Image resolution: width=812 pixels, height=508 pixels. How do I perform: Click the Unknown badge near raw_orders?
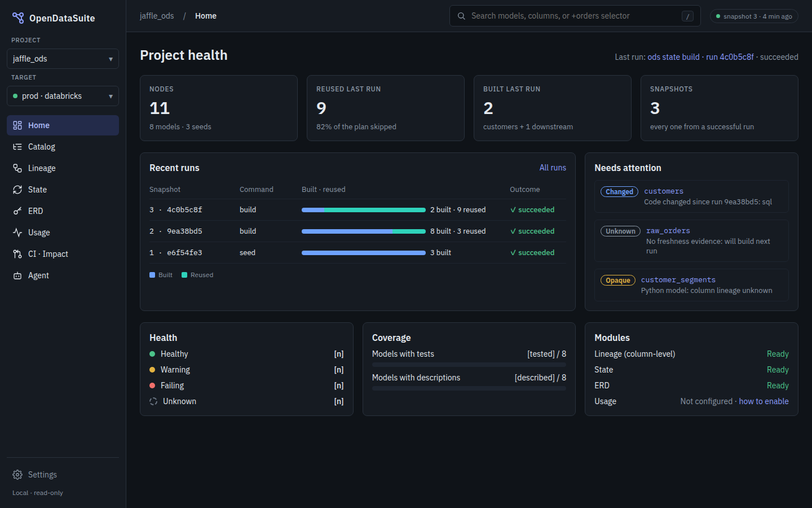[620, 231]
